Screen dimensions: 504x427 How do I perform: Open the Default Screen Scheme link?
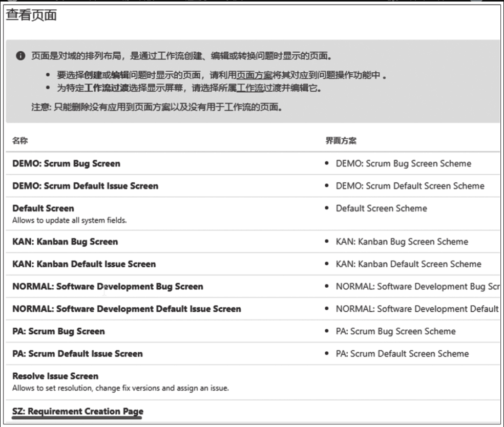381,208
